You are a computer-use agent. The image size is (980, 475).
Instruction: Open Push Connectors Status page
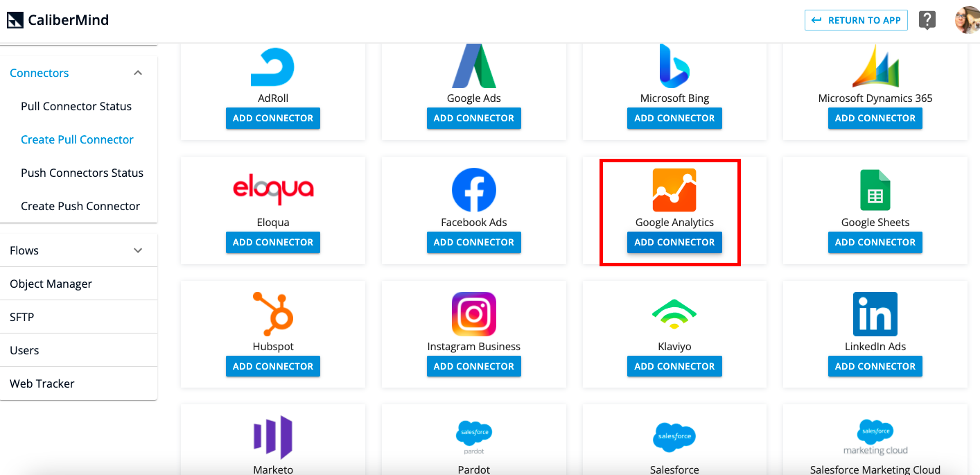pyautogui.click(x=82, y=173)
